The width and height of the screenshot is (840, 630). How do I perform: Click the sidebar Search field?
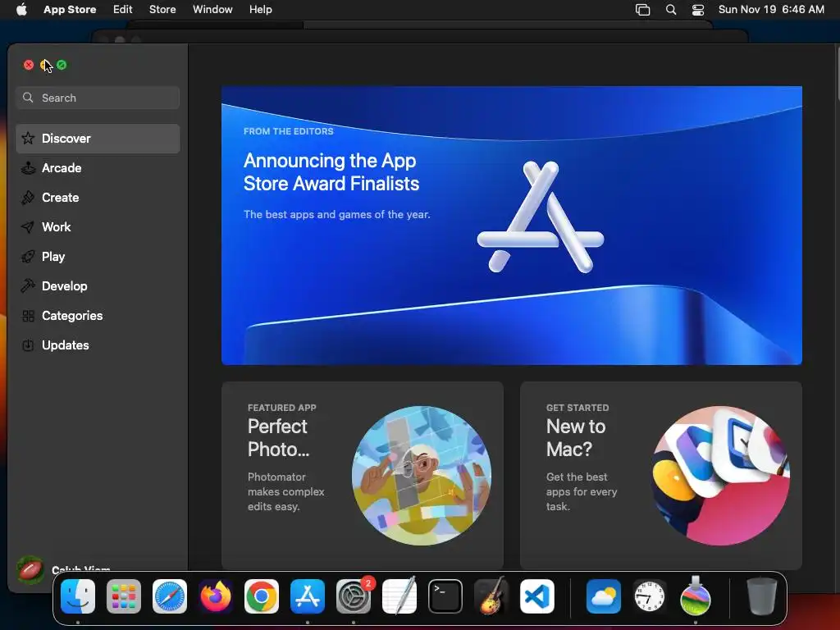click(x=98, y=98)
